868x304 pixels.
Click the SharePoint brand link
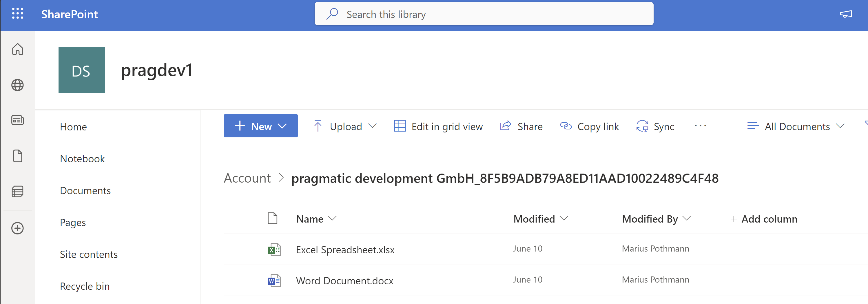[x=70, y=14]
